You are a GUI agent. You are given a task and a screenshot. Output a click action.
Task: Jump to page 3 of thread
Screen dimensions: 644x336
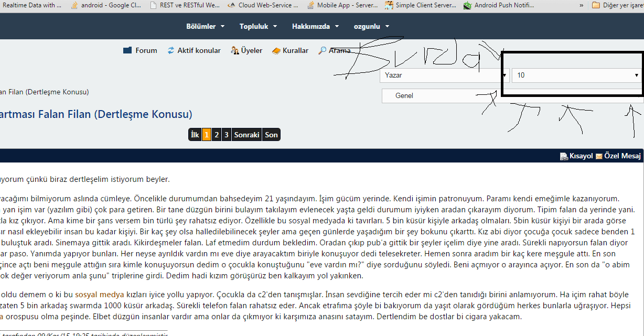pos(227,135)
